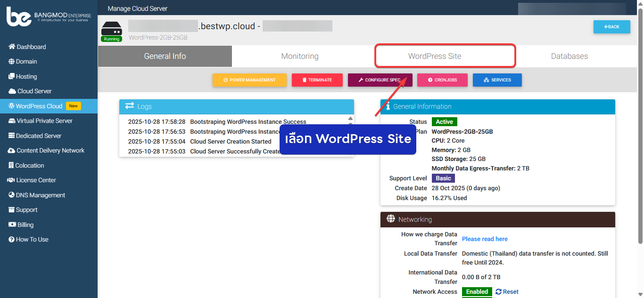Switch to the Monitoring tab
This screenshot has height=298, width=644.
coord(300,56)
